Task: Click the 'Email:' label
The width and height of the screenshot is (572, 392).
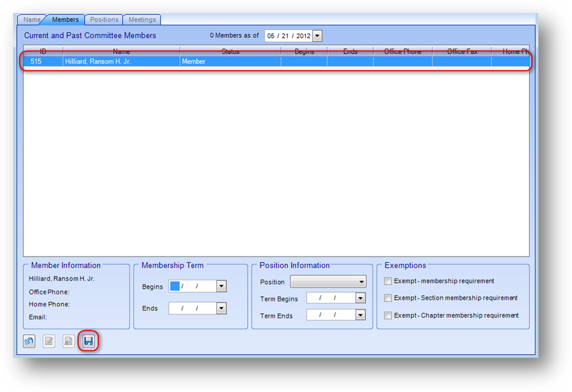Action: coord(38,317)
